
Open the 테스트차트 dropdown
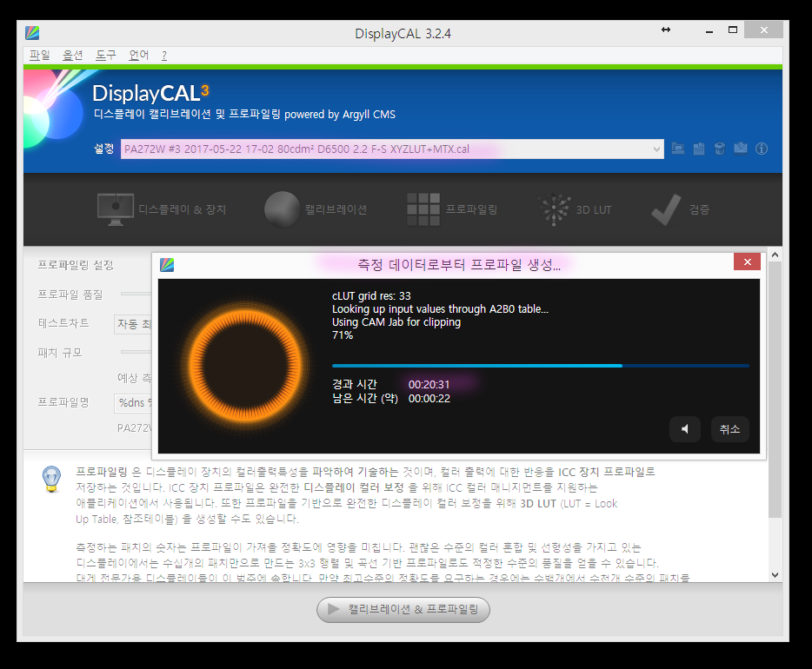(133, 324)
